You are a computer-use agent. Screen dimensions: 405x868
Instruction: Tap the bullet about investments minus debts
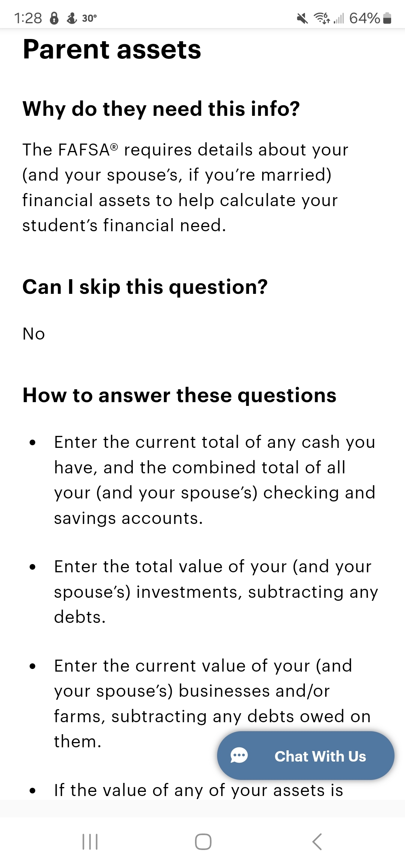pyautogui.click(x=216, y=592)
